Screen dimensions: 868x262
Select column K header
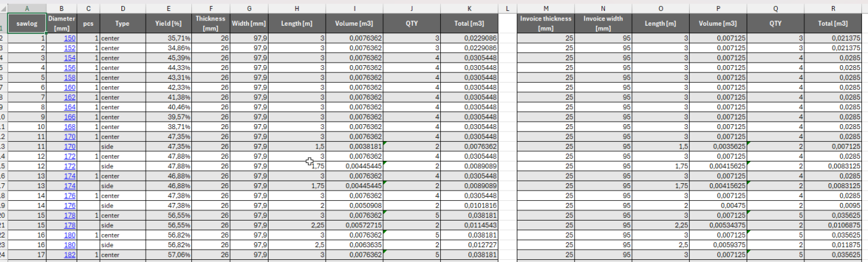coord(470,8)
